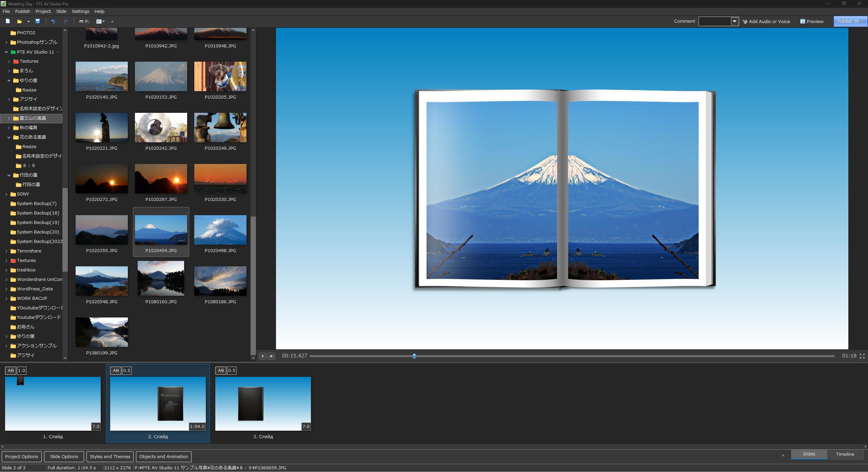Collapse the 花のある風景 folder
This screenshot has height=472, width=868.
click(x=9, y=137)
